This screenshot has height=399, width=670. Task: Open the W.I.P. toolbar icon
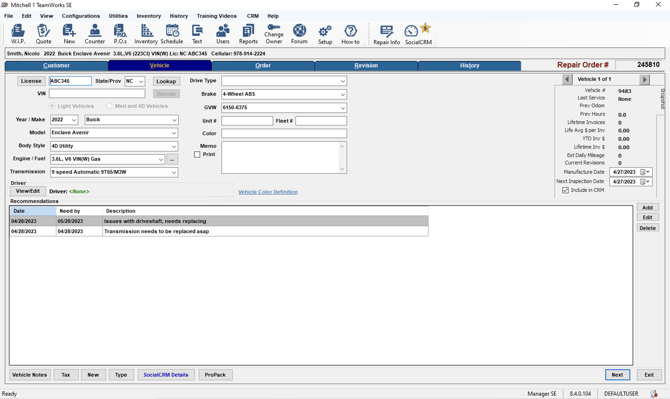18,34
